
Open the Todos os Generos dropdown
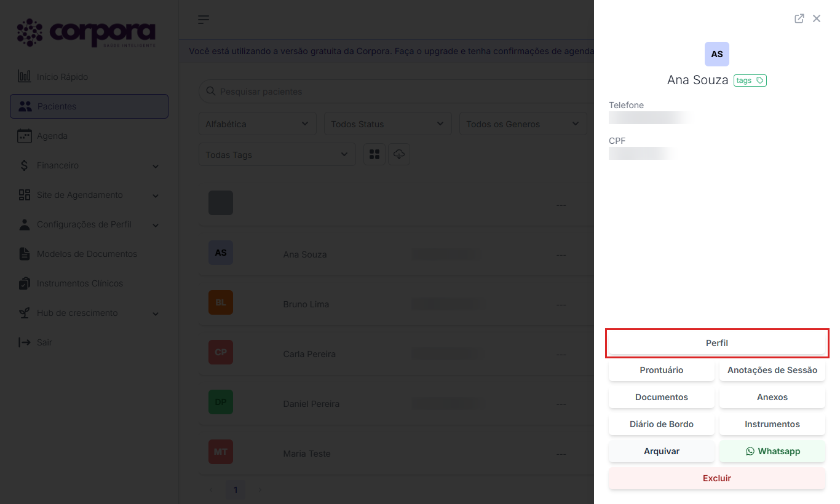coord(523,124)
